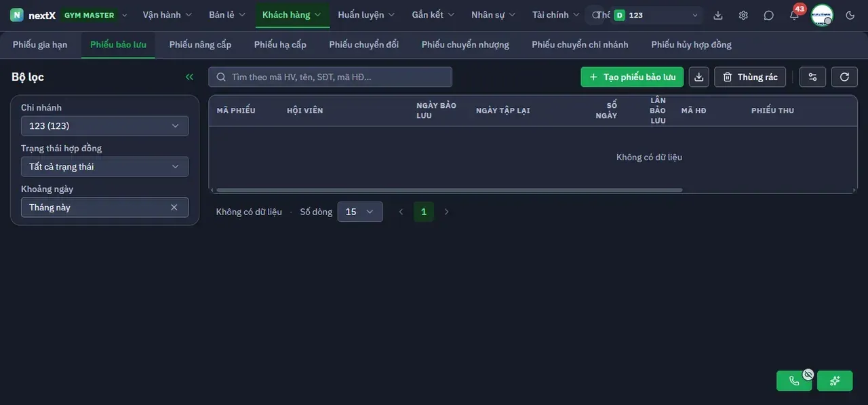The height and width of the screenshot is (405, 868).
Task: Toggle dark mode with the moon icon
Action: (850, 15)
